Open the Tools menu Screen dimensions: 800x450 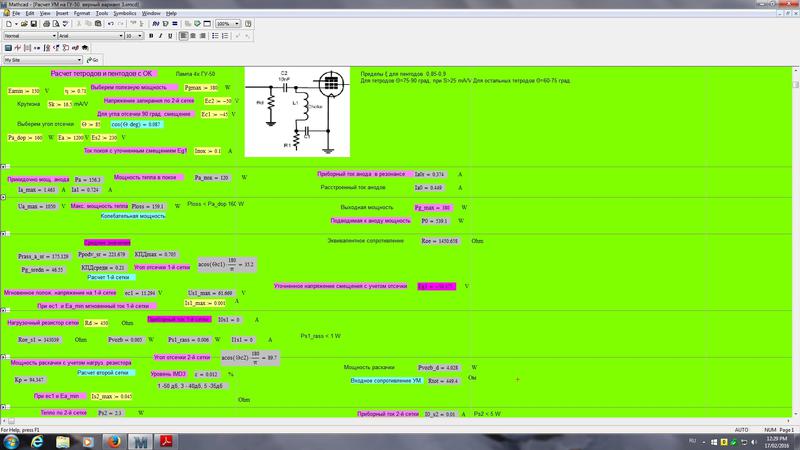[102, 13]
